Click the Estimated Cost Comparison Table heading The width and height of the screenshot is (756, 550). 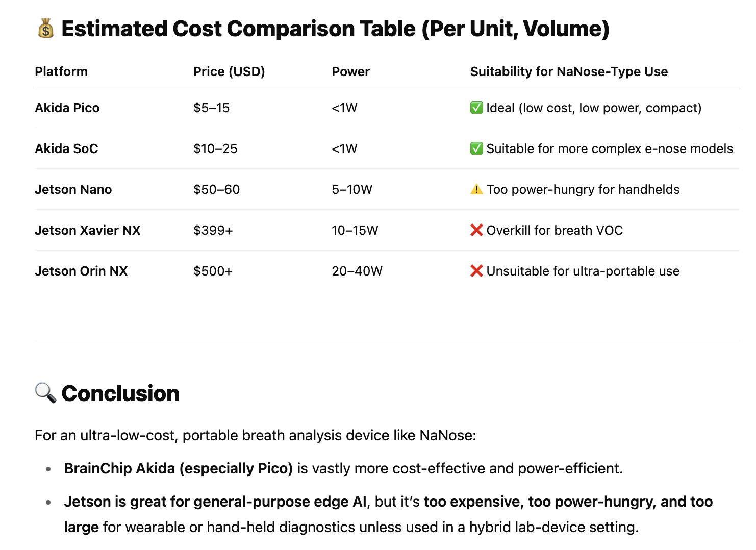(x=335, y=29)
